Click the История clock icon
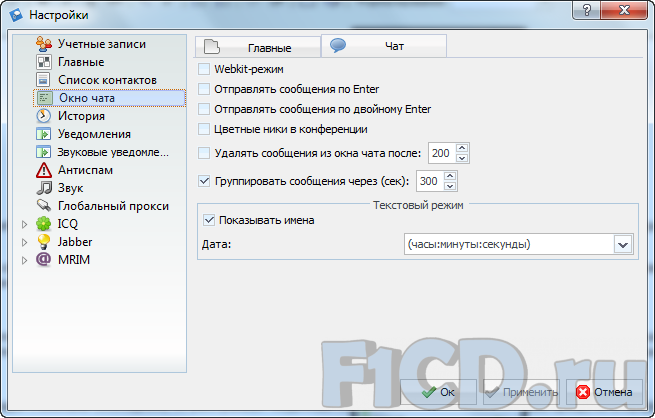Screen dimensions: 655x418 click(x=43, y=116)
